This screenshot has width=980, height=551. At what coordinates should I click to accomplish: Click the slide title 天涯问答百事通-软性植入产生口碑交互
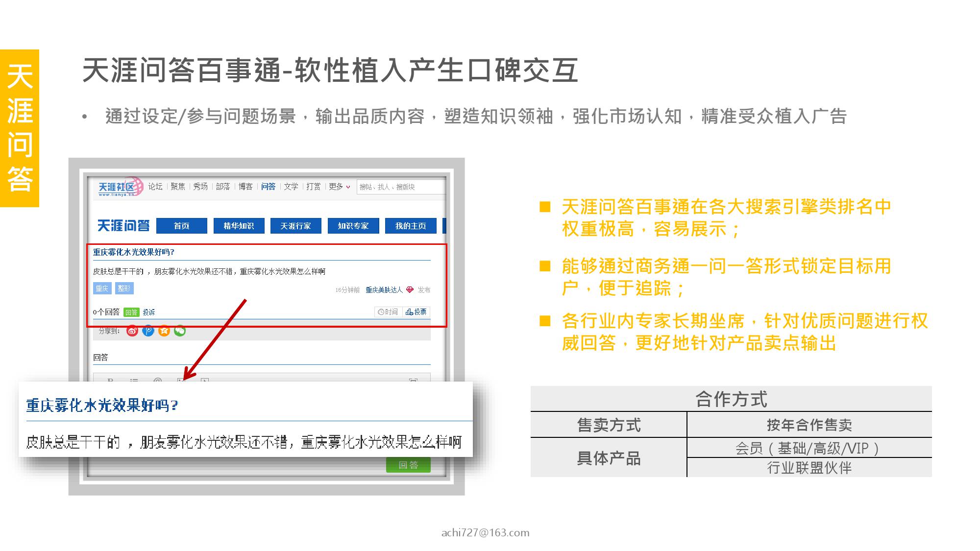click(x=330, y=70)
